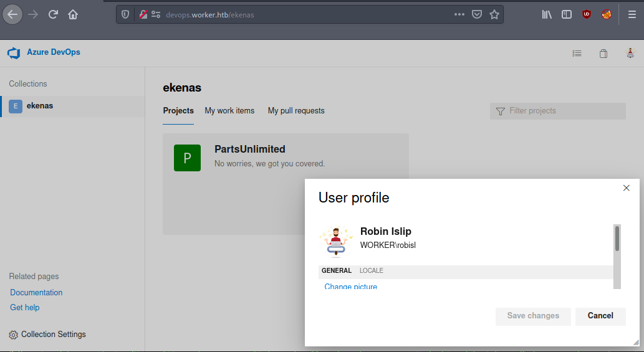Click 'No worries, we got you covered.' text

coord(269,164)
